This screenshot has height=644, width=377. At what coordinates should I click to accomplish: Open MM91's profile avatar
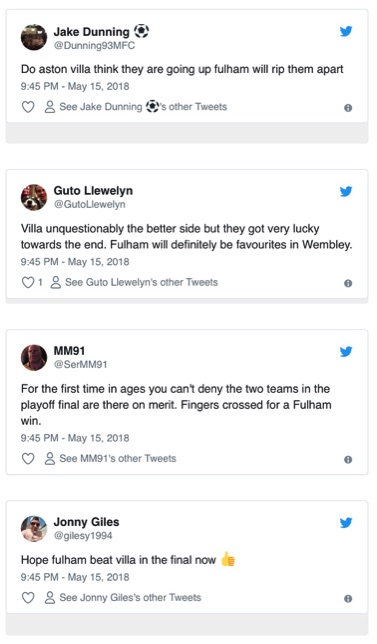(34, 357)
